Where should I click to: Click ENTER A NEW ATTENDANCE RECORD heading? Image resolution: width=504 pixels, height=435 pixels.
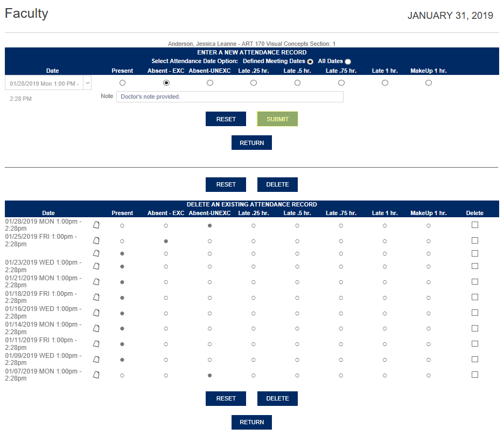[x=251, y=52]
